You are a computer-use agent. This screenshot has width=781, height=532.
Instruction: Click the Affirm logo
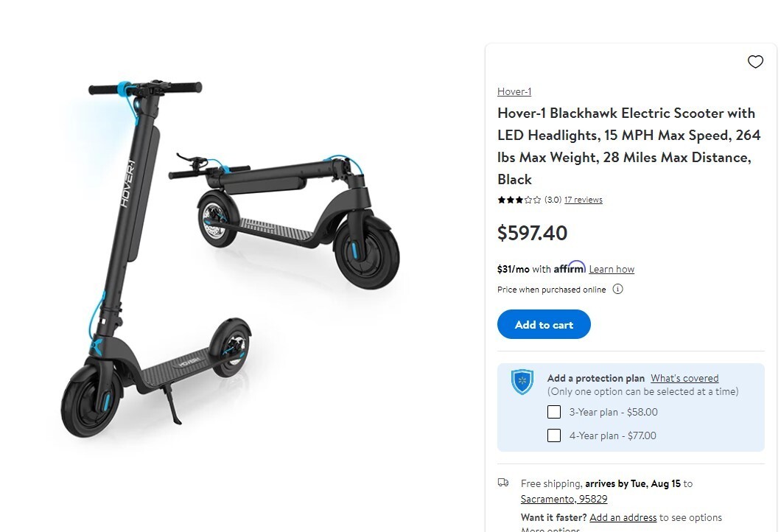click(x=570, y=267)
